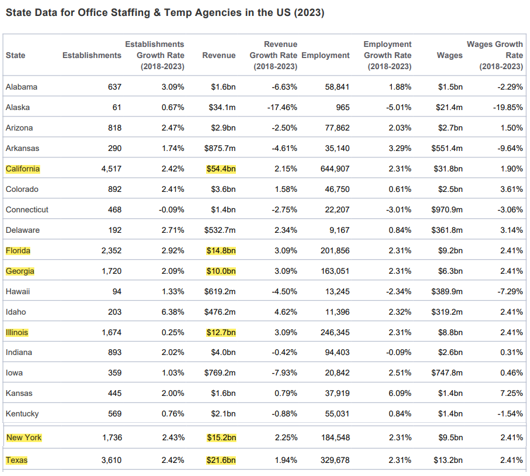Select the highlighted Florida state name
The width and height of the screenshot is (530, 476).
point(18,251)
